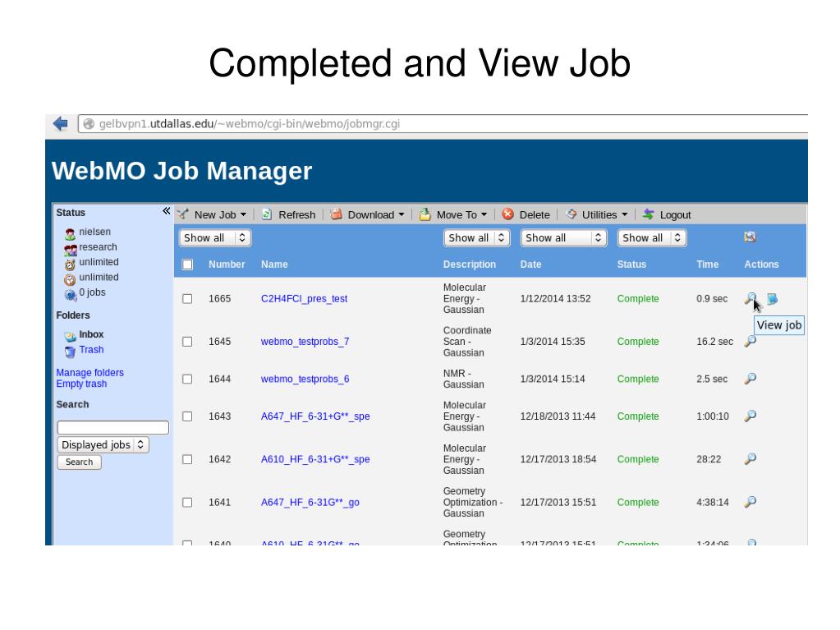This screenshot has height=630, width=840.
Task: Click the Inbox folder label
Action: 92,334
